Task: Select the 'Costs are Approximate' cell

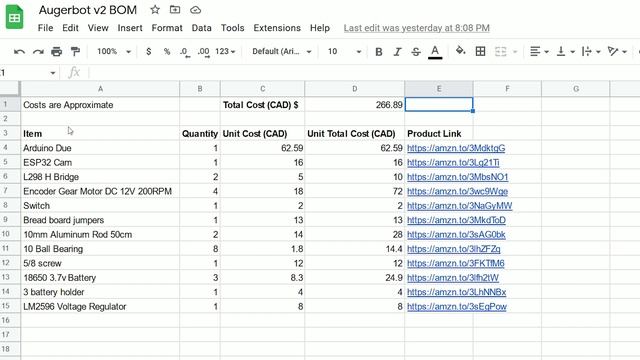Action: point(100,105)
